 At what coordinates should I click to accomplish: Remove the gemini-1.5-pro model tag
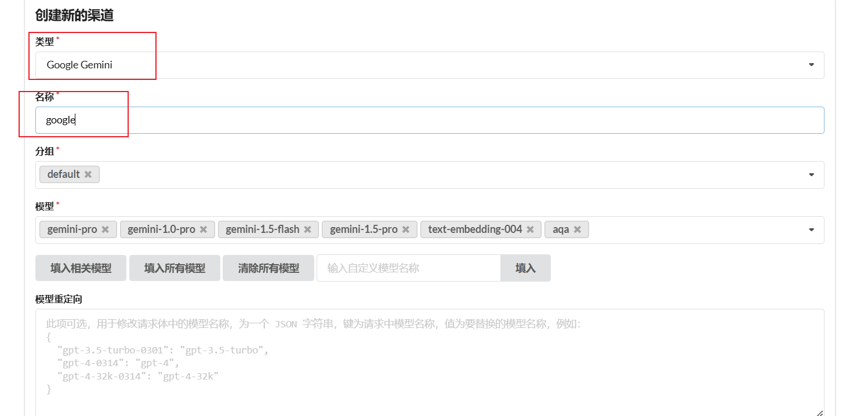(x=405, y=229)
